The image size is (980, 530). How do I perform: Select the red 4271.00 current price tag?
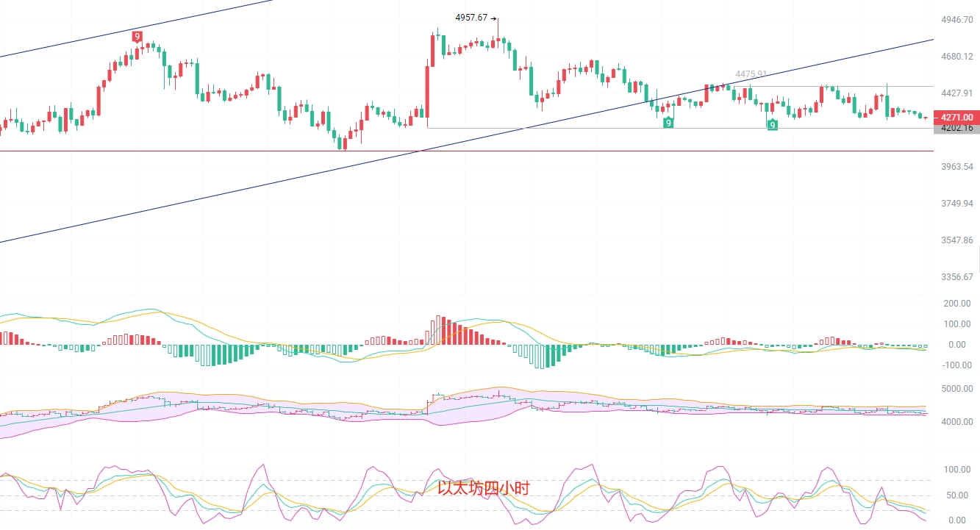click(x=956, y=118)
